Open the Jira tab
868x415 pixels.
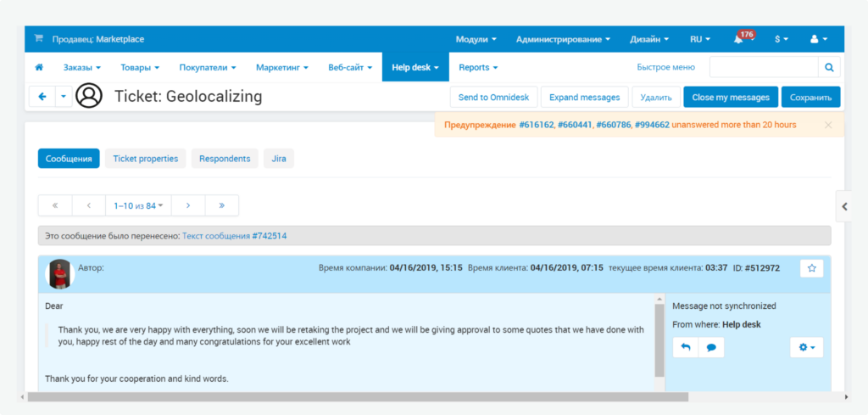click(279, 159)
